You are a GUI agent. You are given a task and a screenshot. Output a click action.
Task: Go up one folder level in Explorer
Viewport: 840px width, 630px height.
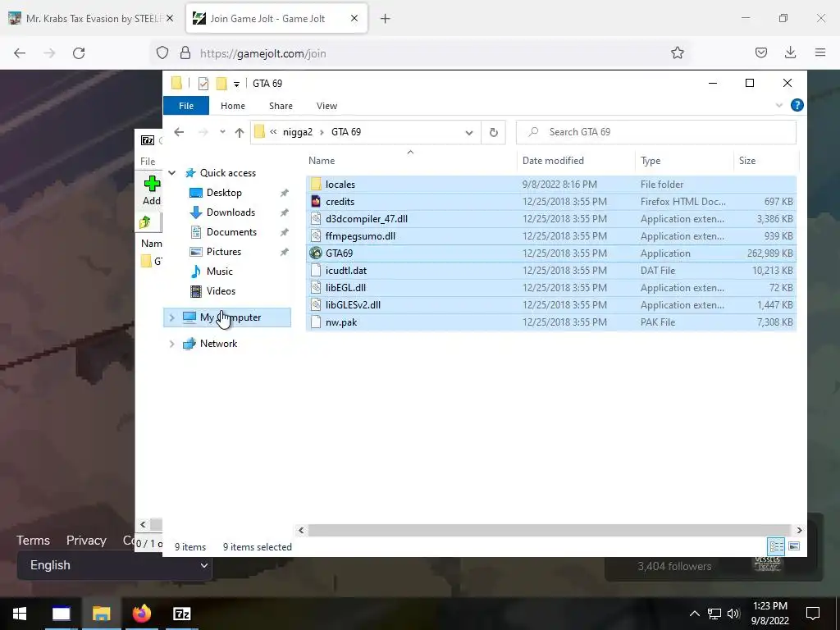point(240,132)
